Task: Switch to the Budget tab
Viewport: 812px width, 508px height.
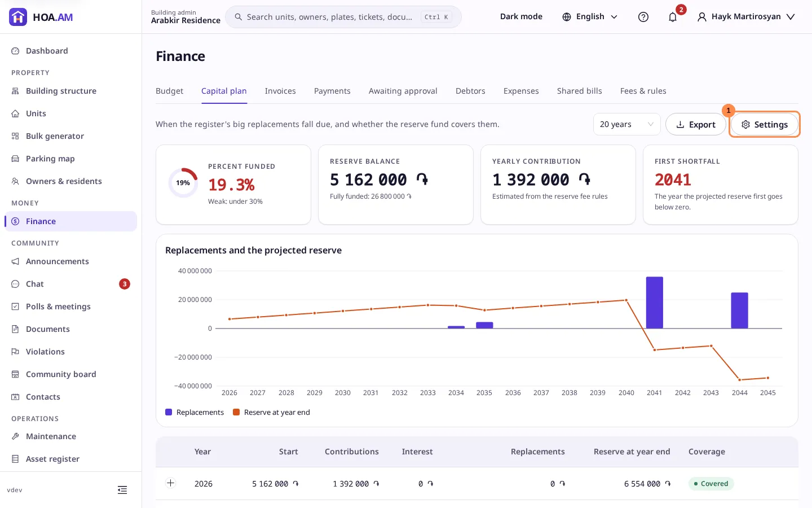Action: 169,91
